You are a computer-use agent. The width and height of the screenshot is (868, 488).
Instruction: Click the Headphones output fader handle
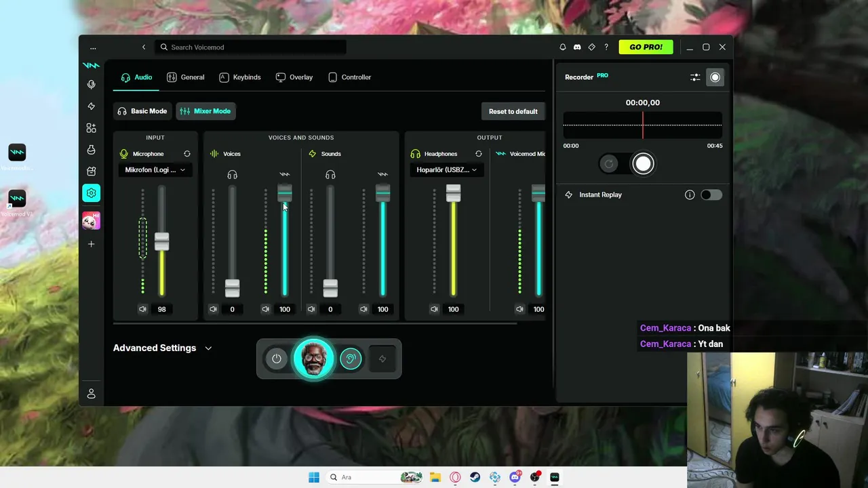click(x=454, y=193)
